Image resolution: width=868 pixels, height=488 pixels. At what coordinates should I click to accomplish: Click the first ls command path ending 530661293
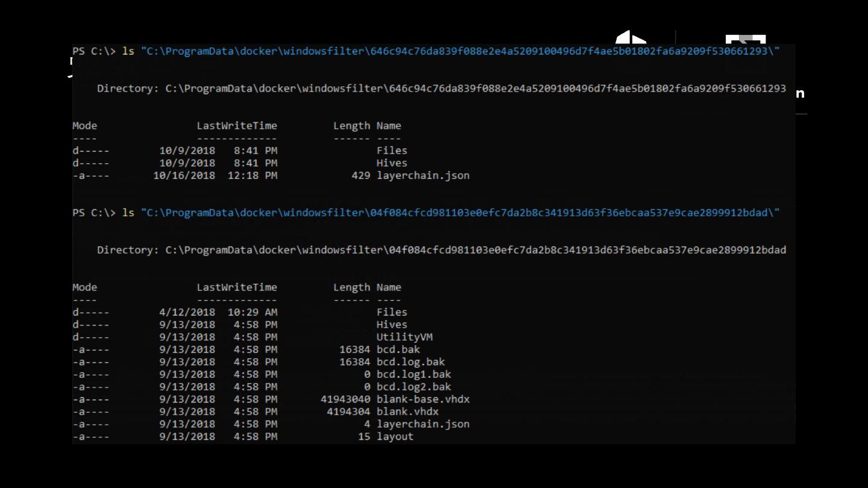pos(460,51)
